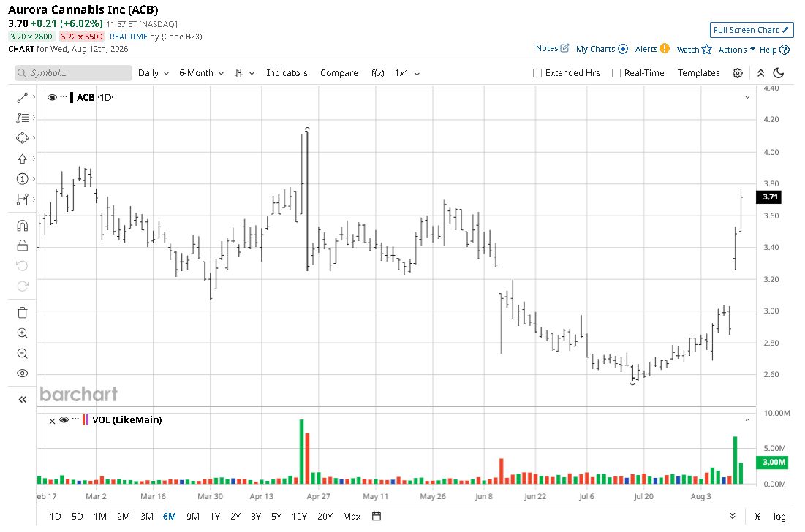The height and width of the screenshot is (532, 805).
Task: Toggle the magnet snap mode
Action: point(22,226)
